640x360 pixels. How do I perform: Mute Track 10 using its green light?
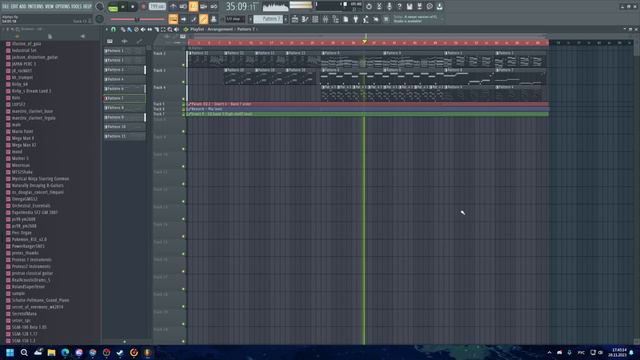(x=183, y=167)
